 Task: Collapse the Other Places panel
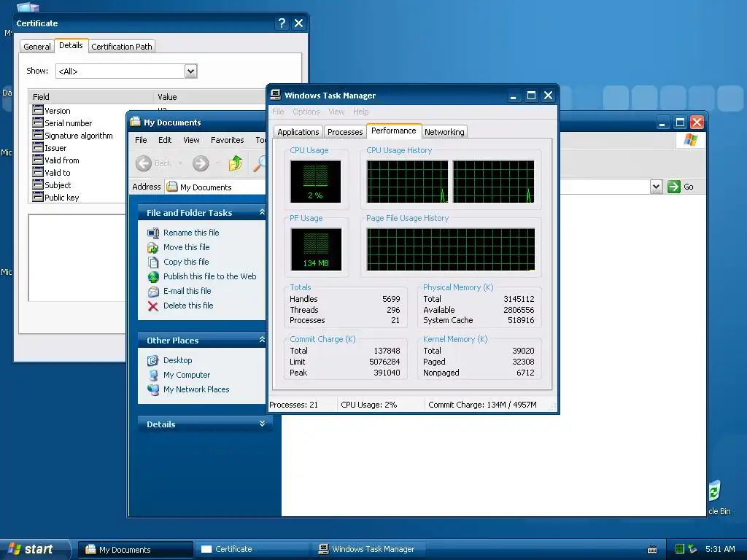(262, 340)
